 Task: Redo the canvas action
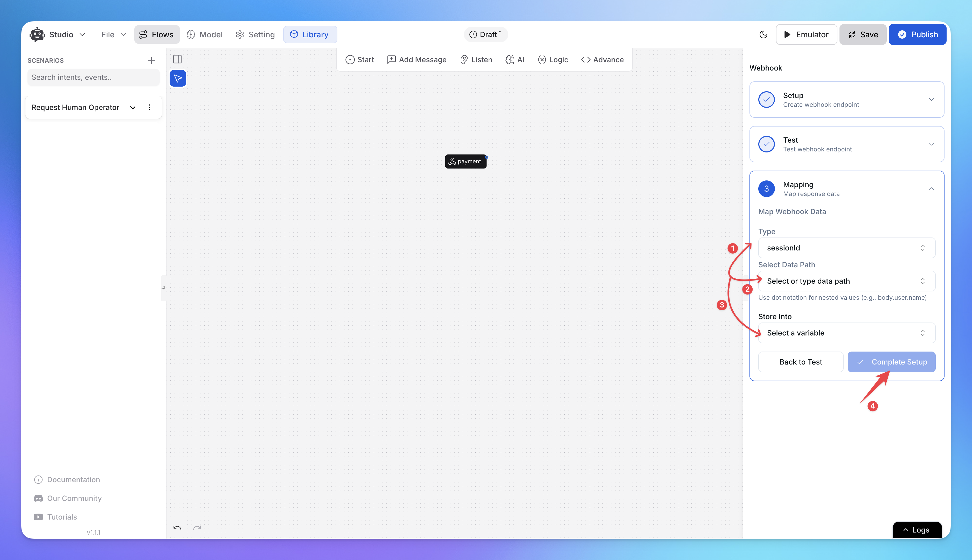pyautogui.click(x=197, y=528)
